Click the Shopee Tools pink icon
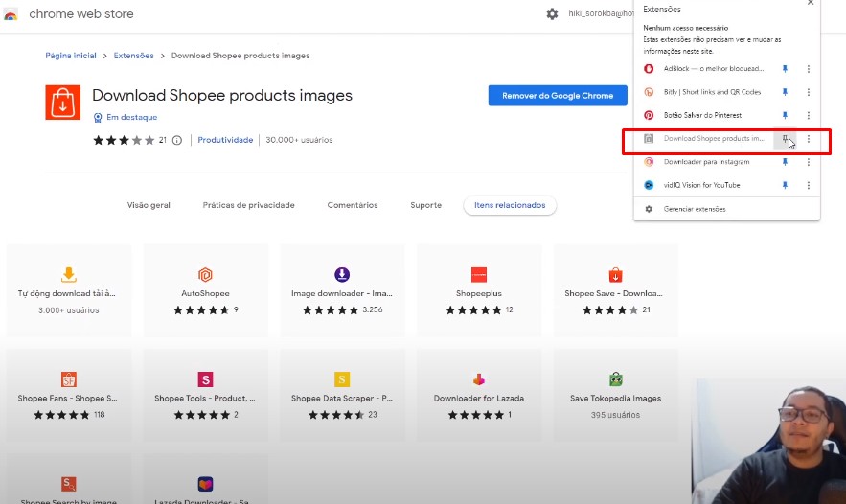The image size is (846, 504). (205, 379)
